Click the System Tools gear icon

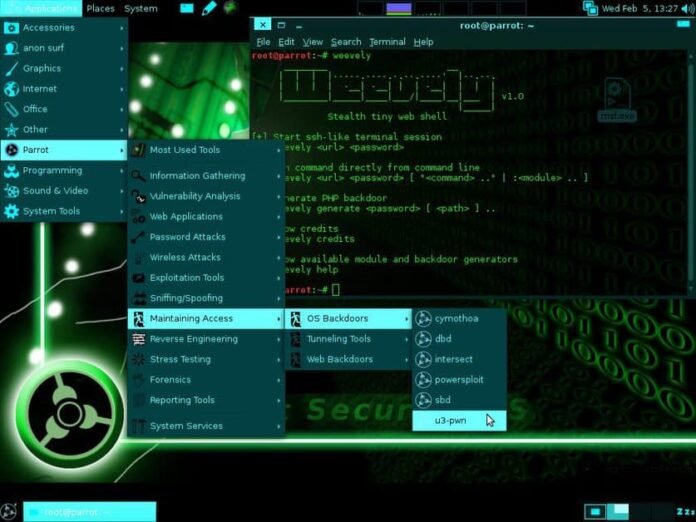(11, 211)
